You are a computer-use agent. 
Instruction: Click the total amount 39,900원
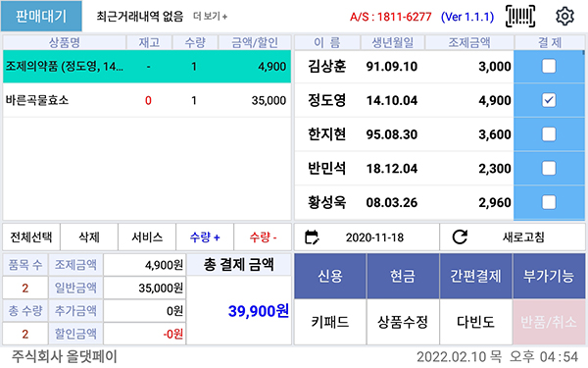pyautogui.click(x=259, y=311)
